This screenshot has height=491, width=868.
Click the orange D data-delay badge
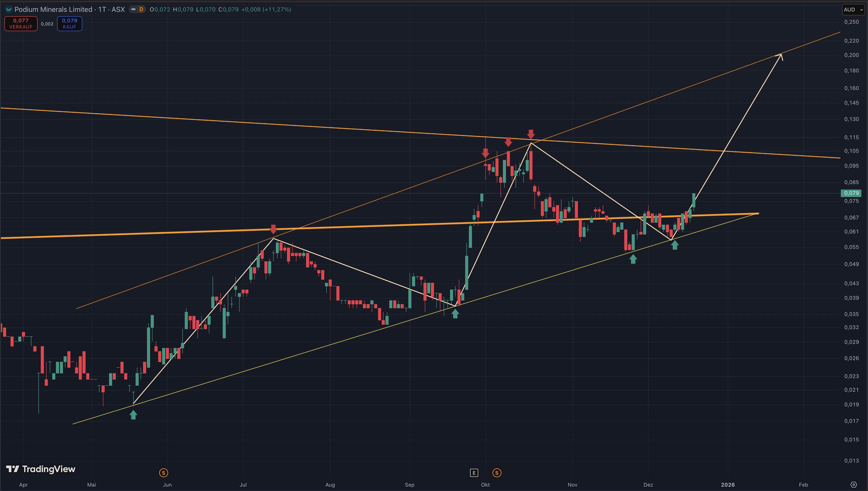141,9
